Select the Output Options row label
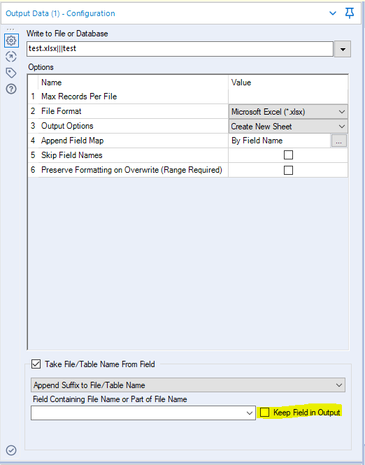Viewport: 365px width, 465px height. 67,126
